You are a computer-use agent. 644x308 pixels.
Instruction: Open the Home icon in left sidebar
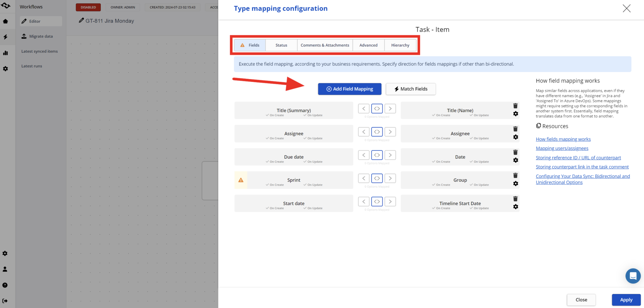click(x=5, y=21)
